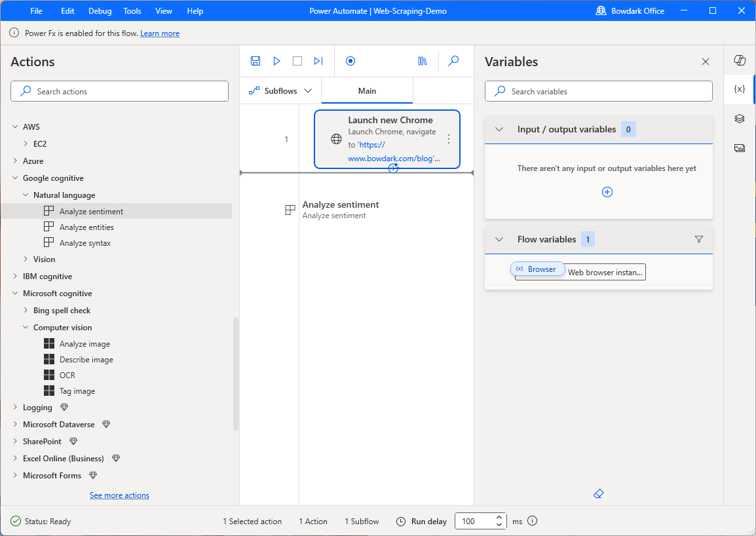
Task: Filter flow variables with funnel icon
Action: click(x=698, y=239)
